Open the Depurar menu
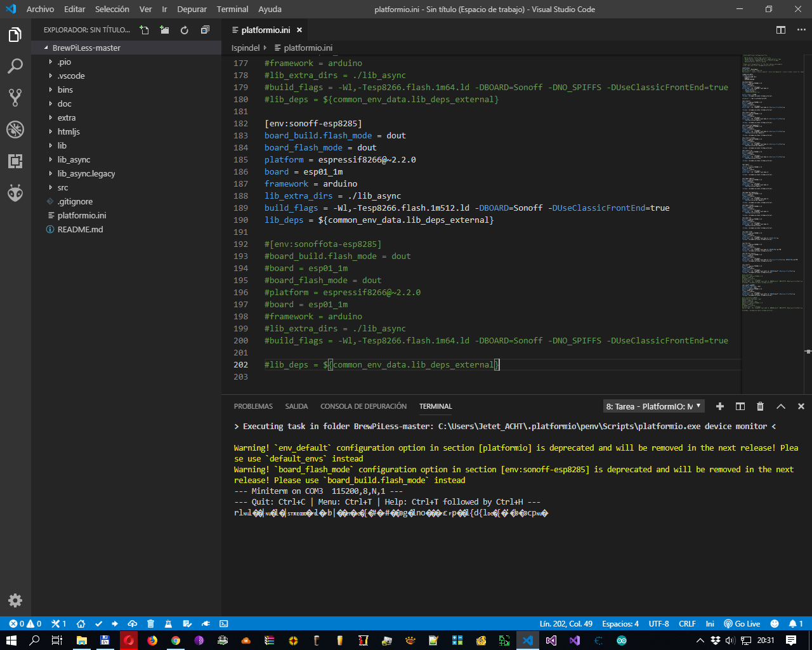Image resolution: width=812 pixels, height=650 pixels. [x=192, y=9]
